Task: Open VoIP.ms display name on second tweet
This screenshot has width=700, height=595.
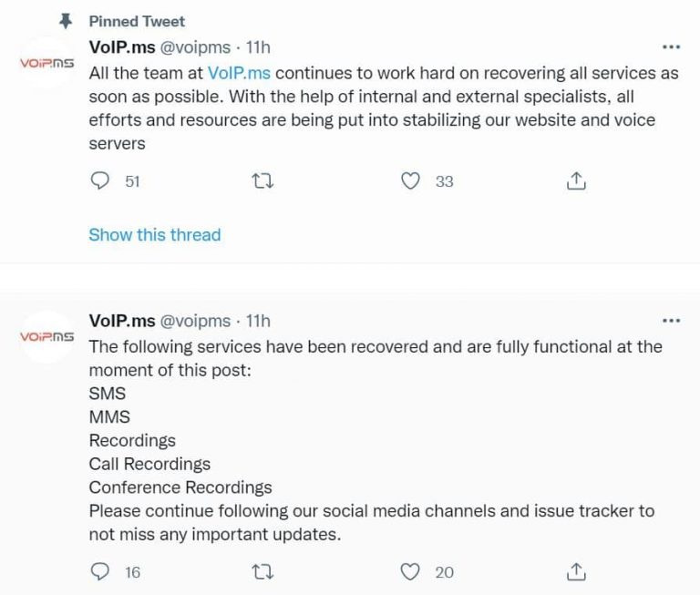Action: pyautogui.click(x=122, y=322)
